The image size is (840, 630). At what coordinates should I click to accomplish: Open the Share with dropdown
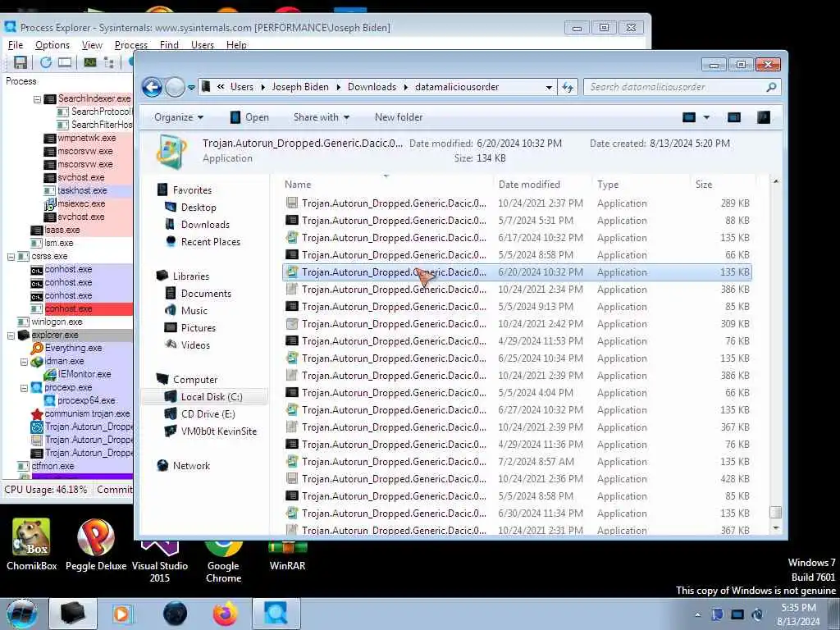point(322,117)
